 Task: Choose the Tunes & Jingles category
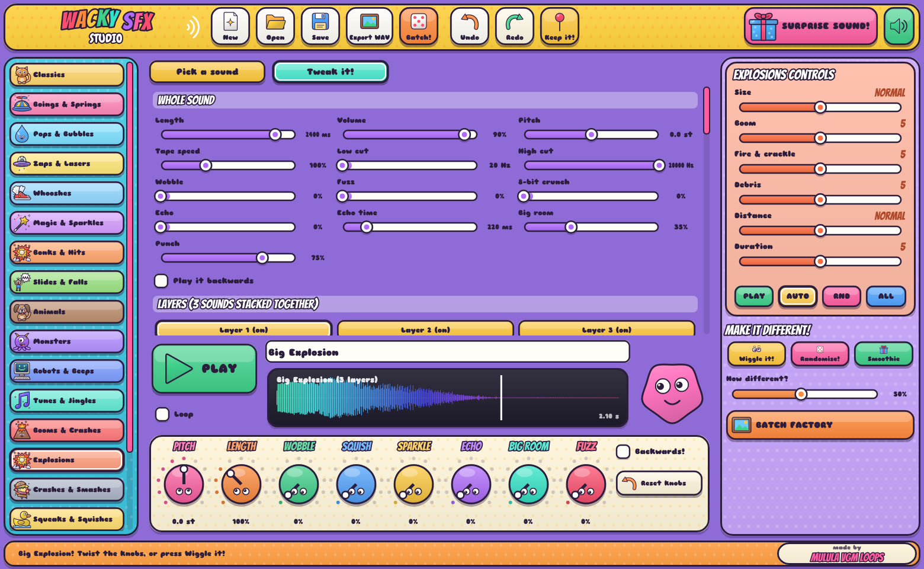pos(67,401)
